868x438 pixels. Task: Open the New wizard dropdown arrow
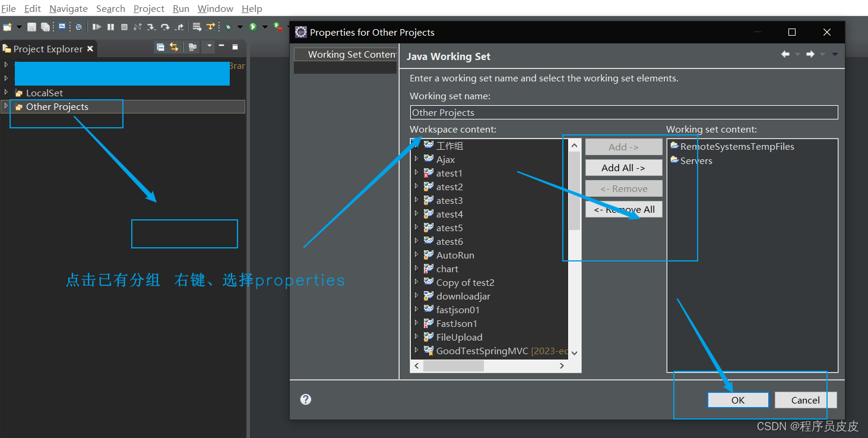click(x=19, y=27)
